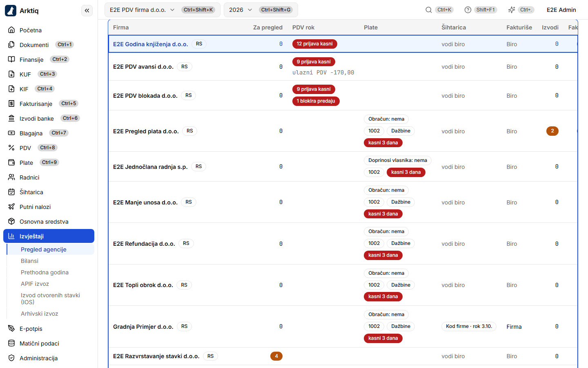Click Za pregled badge 4 for Razvrstavanje stavki
Viewport: 588px width, 368px height.
[276, 356]
